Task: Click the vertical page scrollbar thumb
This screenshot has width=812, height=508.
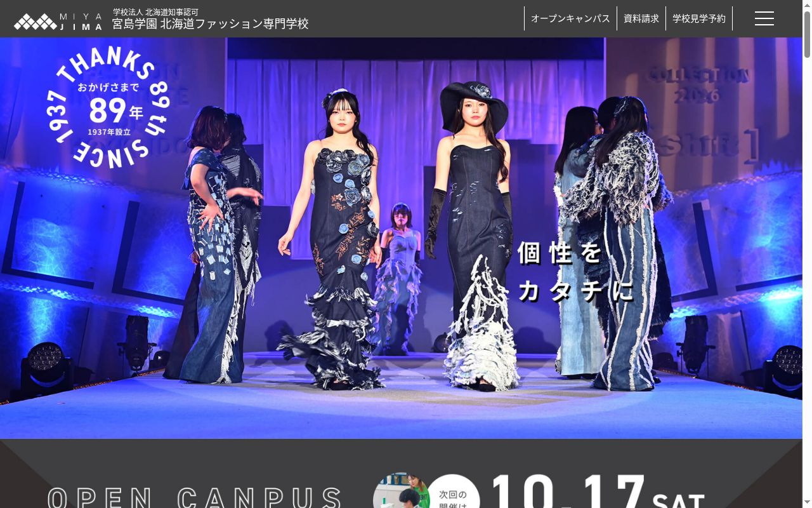Action: tap(807, 34)
